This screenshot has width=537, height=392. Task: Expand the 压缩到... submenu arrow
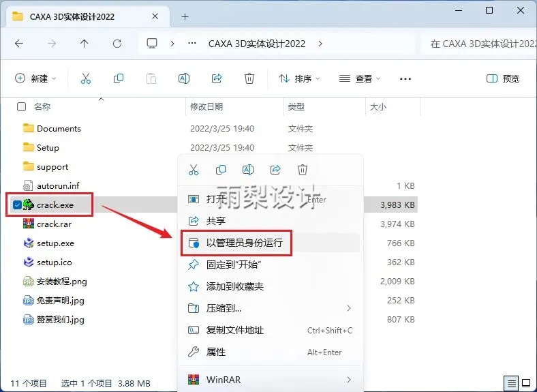coord(349,308)
